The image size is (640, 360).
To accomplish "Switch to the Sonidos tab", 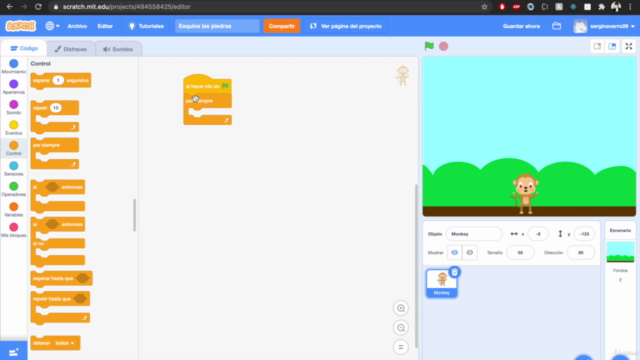I will (118, 49).
